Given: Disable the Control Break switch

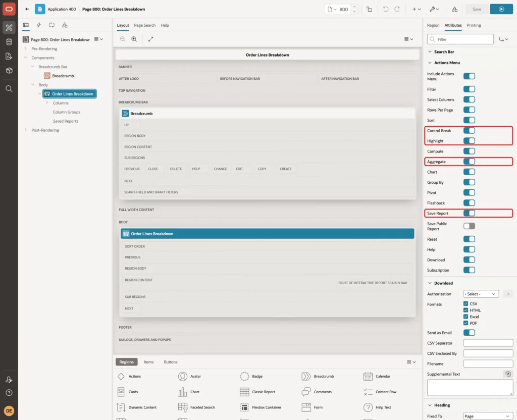Looking at the screenshot, I should (x=469, y=131).
